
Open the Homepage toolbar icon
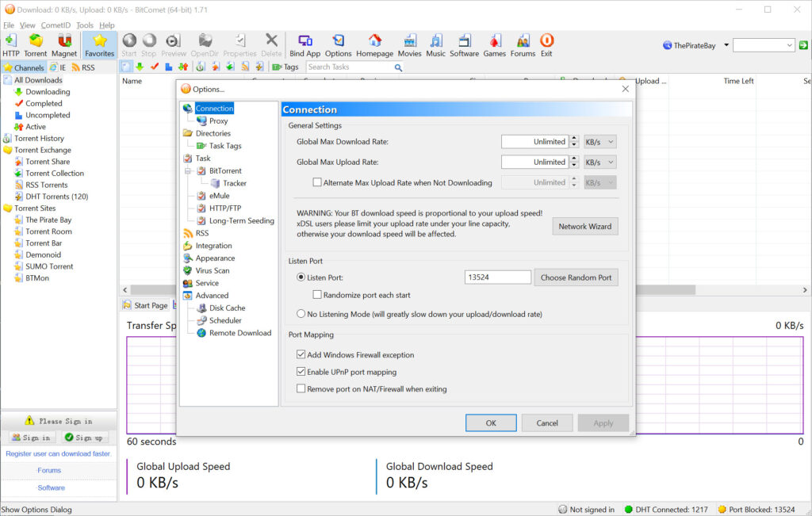pyautogui.click(x=374, y=44)
